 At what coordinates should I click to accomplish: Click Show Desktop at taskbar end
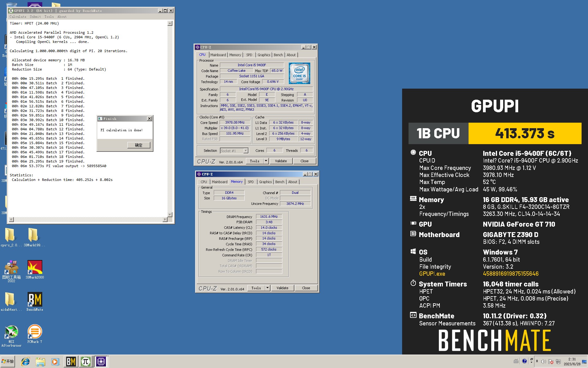585,362
